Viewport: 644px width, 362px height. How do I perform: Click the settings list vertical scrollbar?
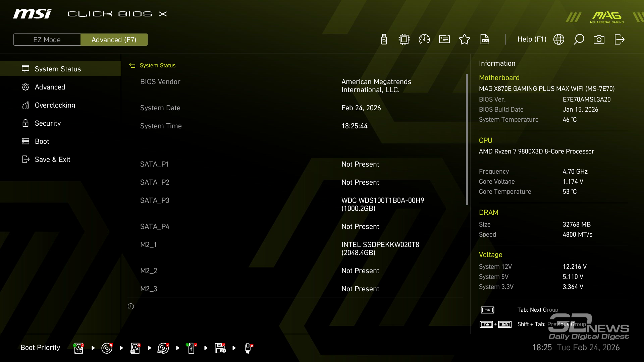tap(467, 139)
